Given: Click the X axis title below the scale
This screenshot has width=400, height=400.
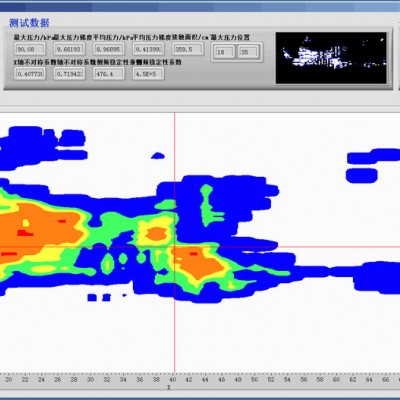Looking at the screenshot, I should click(x=169, y=387).
